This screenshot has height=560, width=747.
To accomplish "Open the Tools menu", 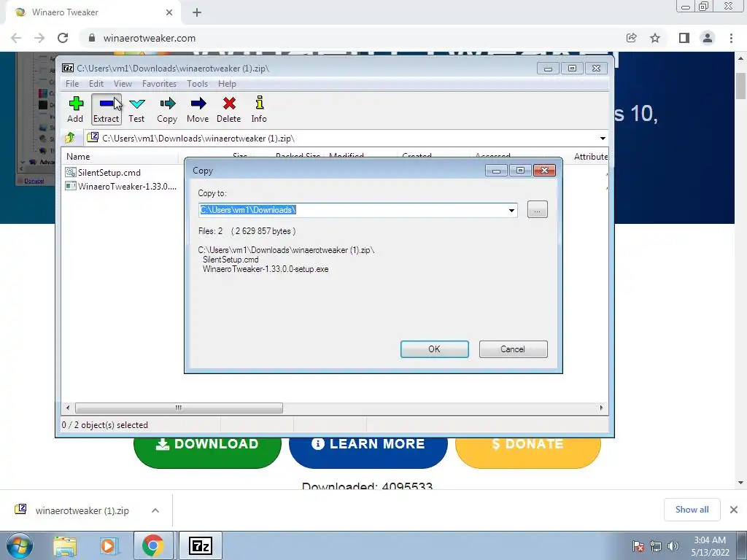I will coord(197,84).
